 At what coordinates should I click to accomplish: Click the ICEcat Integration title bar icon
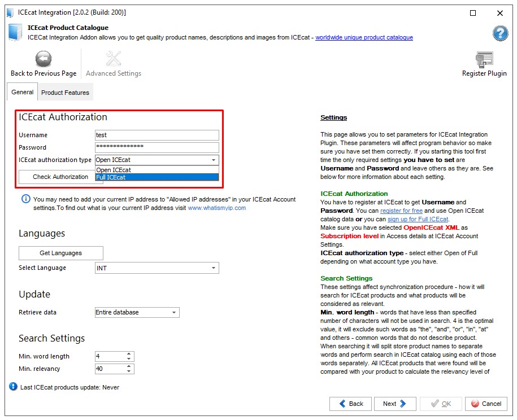pos(10,13)
